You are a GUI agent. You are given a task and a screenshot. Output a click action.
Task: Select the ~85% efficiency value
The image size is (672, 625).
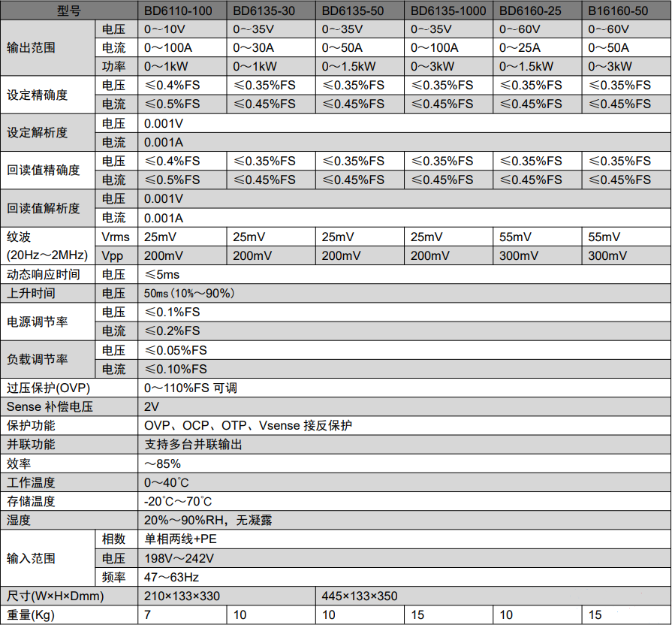[x=162, y=463]
